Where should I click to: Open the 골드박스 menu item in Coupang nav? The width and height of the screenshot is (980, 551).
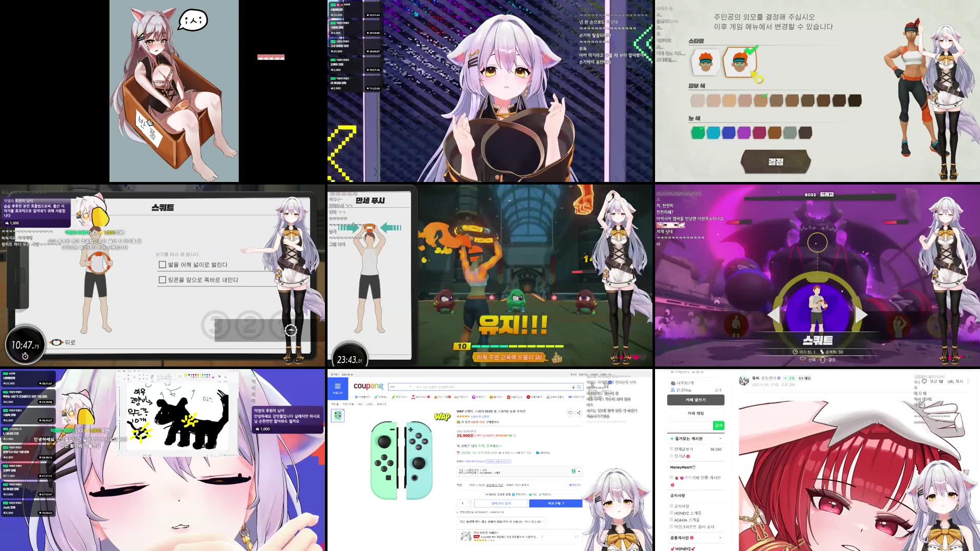click(x=491, y=397)
